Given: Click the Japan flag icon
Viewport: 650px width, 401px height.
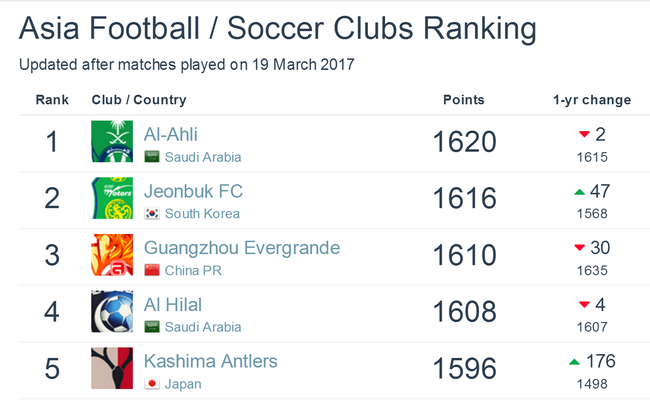Looking at the screenshot, I should [152, 384].
